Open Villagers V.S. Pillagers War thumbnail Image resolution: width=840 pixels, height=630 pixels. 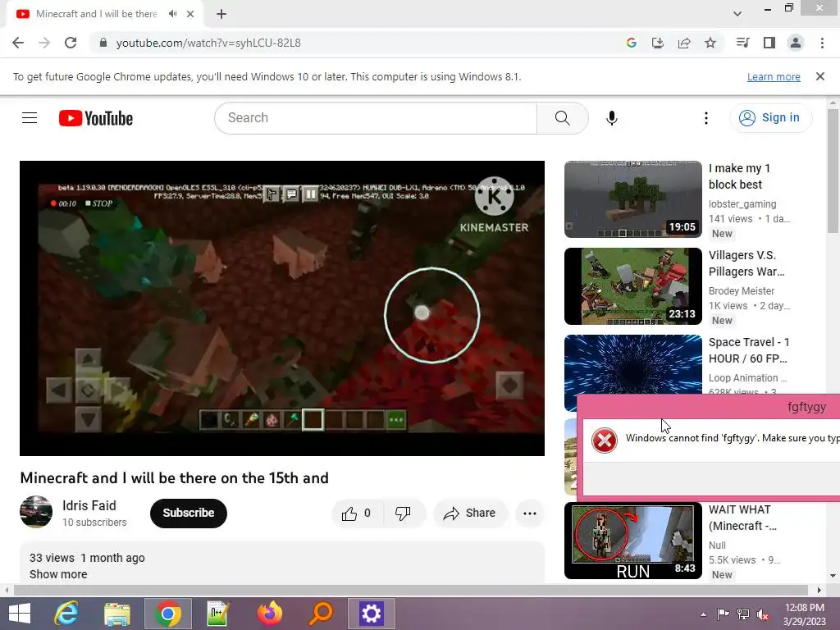pos(633,286)
